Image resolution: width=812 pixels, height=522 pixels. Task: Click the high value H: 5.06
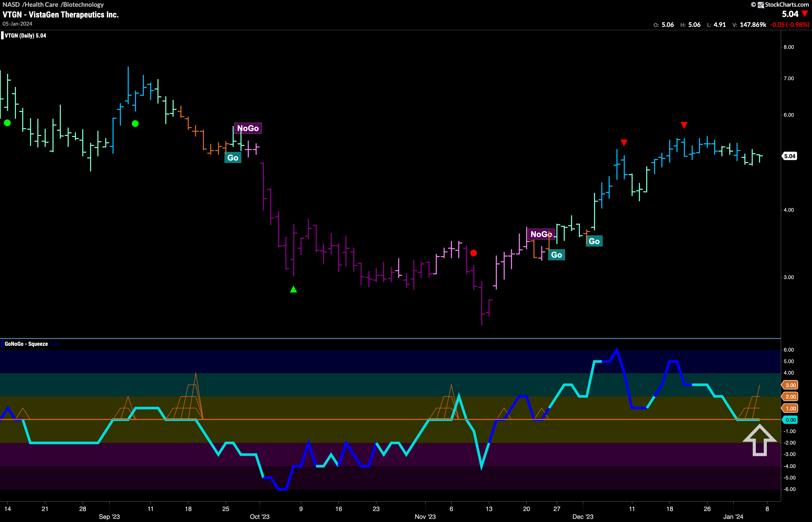click(x=690, y=25)
